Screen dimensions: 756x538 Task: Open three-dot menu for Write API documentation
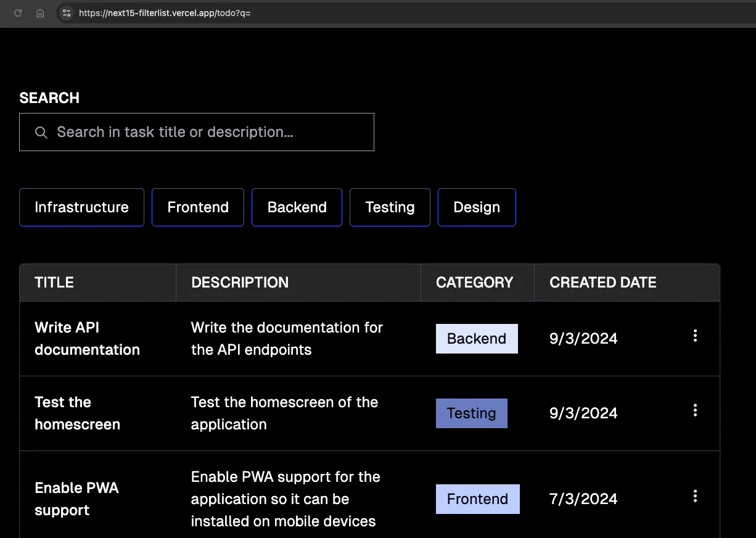695,336
